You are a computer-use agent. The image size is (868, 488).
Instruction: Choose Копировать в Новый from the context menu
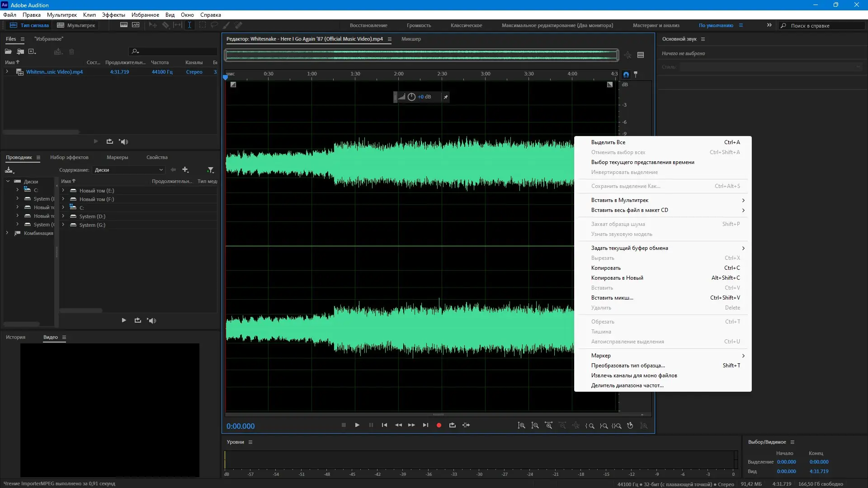(617, 278)
